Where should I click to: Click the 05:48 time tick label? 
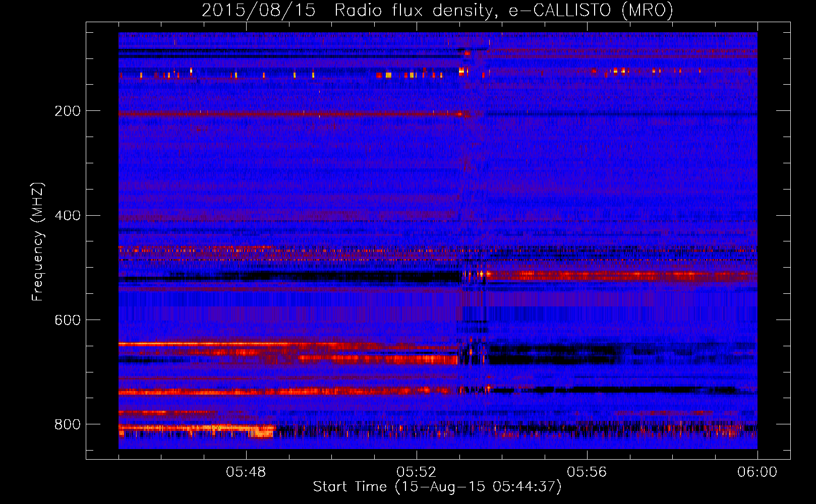coord(246,472)
